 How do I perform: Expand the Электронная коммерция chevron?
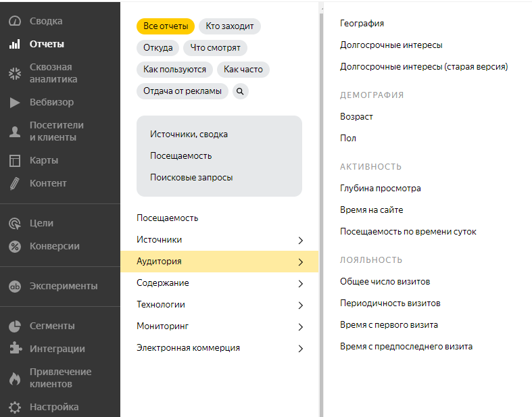pyautogui.click(x=300, y=349)
